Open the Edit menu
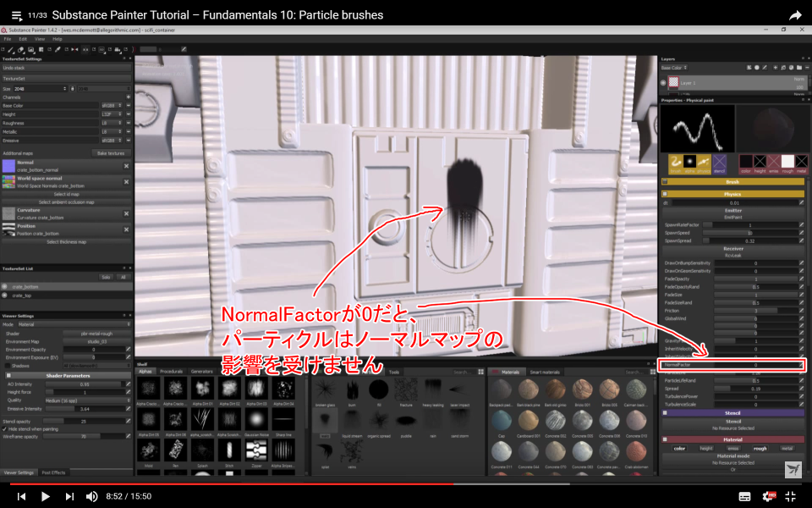The width and height of the screenshot is (812, 508). 23,39
